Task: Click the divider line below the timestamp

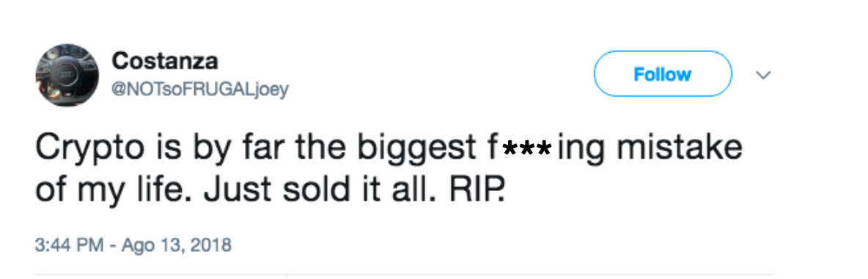Action: (x=405, y=274)
